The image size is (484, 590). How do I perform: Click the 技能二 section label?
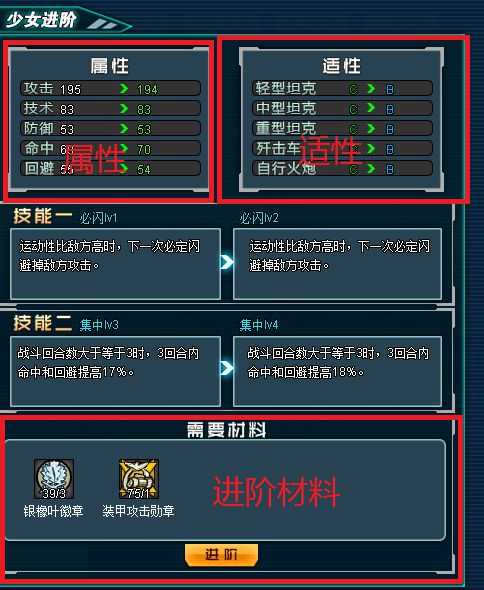(43, 324)
